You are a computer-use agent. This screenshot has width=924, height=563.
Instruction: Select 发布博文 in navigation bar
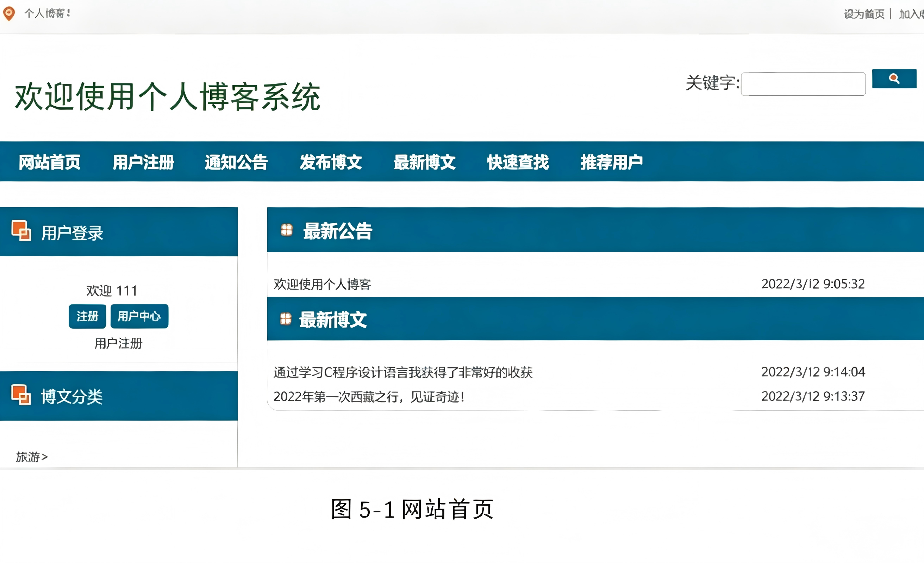coord(331,162)
